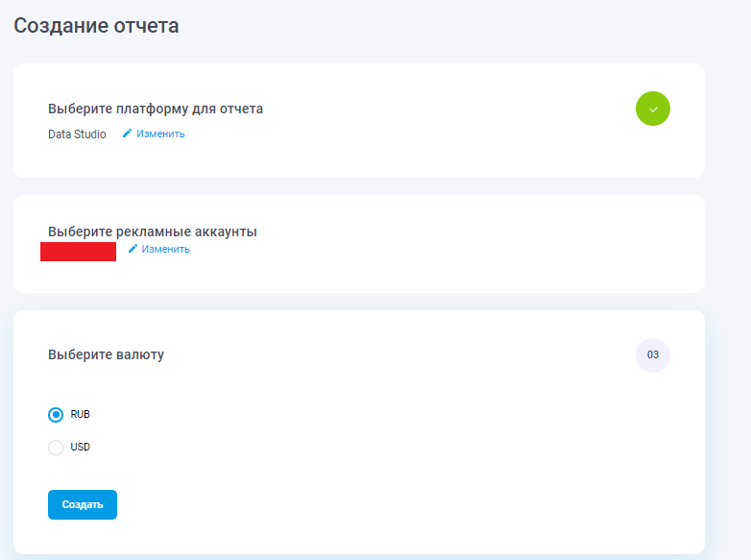Viewport: 751px width, 560px height.
Task: Open "Изменить" link for ad accounts
Action: [165, 249]
